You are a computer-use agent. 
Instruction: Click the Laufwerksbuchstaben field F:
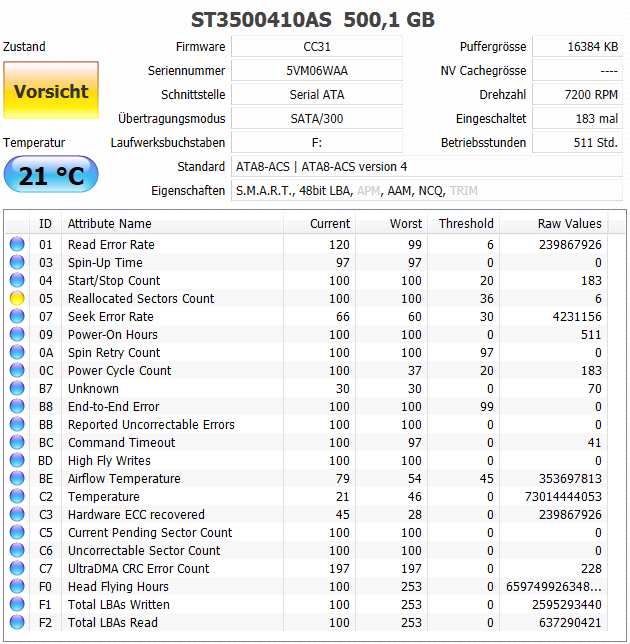[317, 143]
